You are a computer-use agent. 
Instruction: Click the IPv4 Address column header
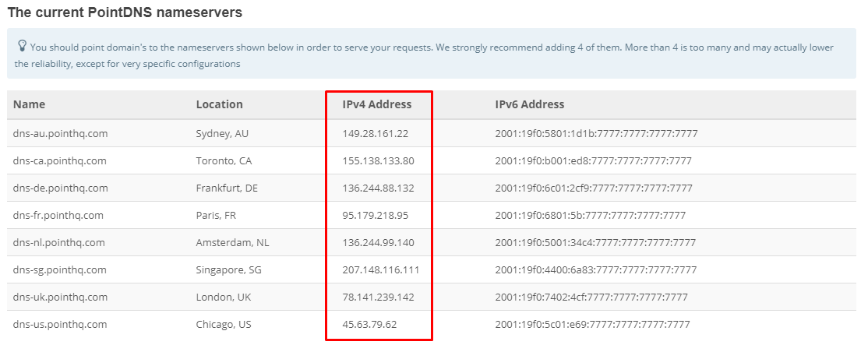coord(377,104)
